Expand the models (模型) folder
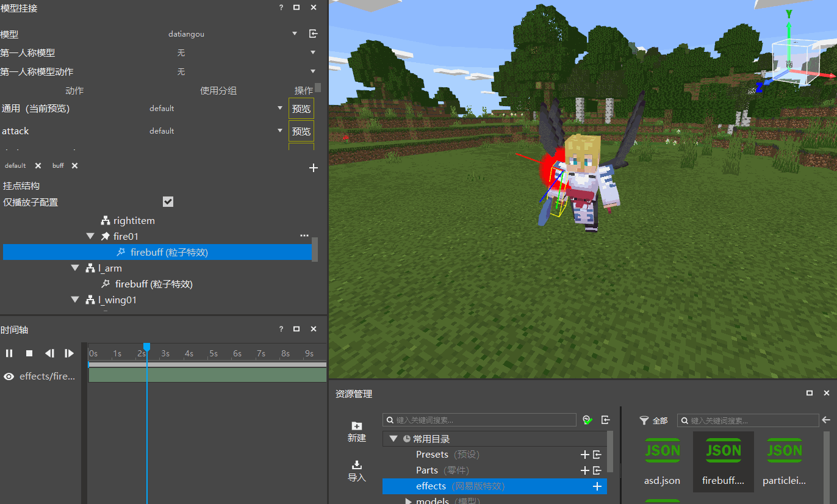The height and width of the screenshot is (504, 837). 409,501
